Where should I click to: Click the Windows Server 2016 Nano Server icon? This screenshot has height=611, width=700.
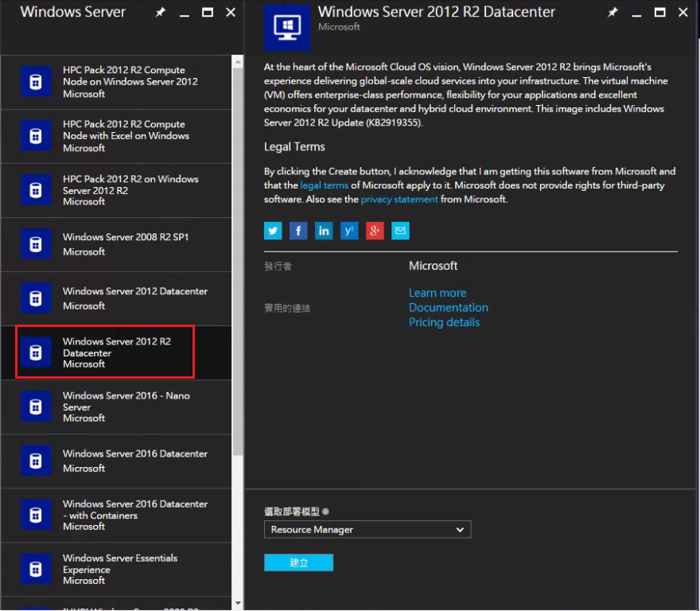36,407
